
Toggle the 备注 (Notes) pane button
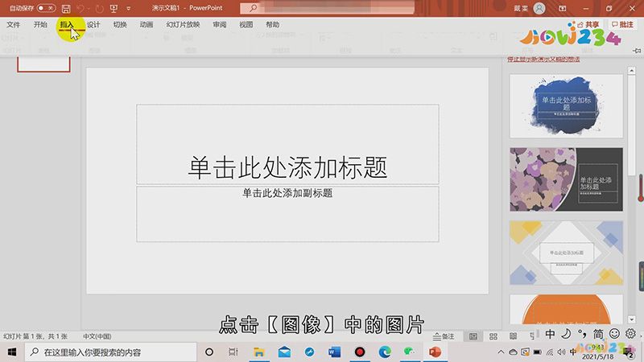click(444, 336)
